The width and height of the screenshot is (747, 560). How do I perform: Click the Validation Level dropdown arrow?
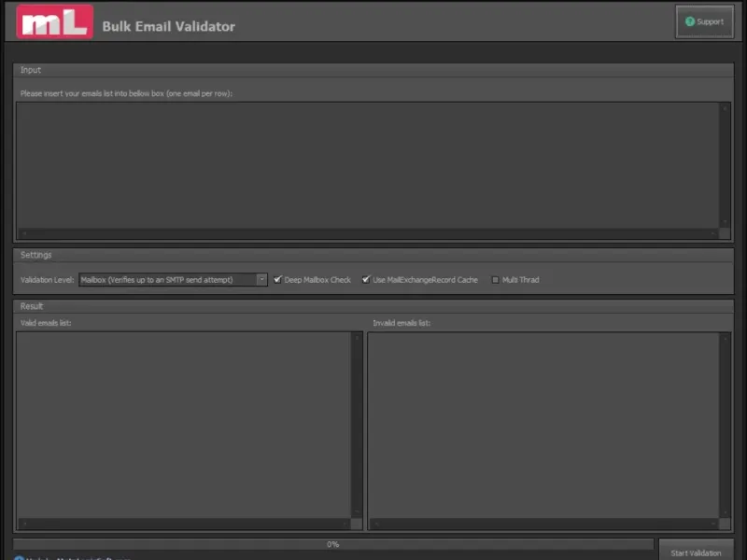261,280
